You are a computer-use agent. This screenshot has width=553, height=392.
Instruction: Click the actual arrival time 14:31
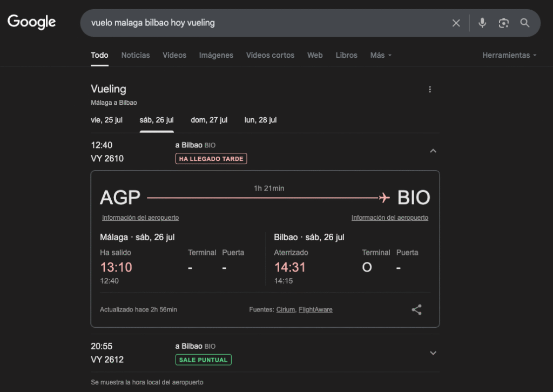point(290,267)
